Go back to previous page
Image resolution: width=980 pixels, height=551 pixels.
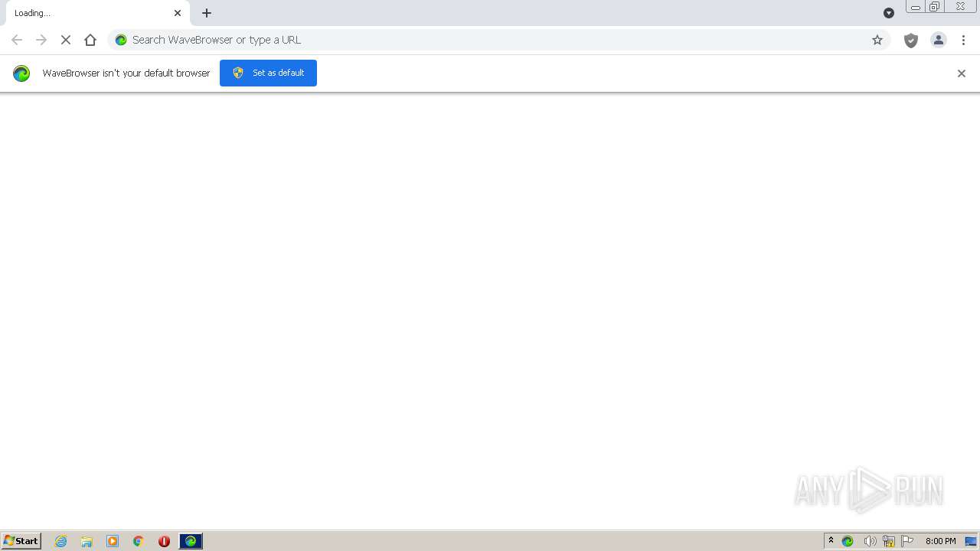point(17,40)
